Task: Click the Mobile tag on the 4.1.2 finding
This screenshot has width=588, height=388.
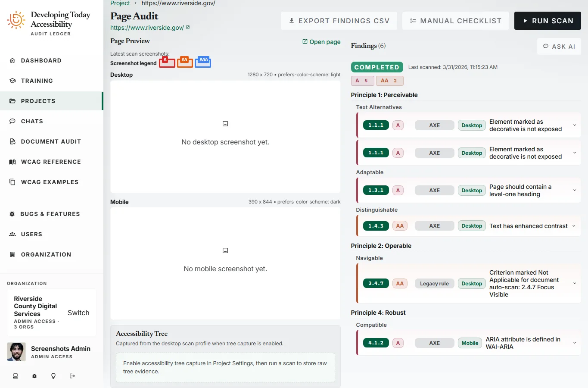Action: pos(470,343)
